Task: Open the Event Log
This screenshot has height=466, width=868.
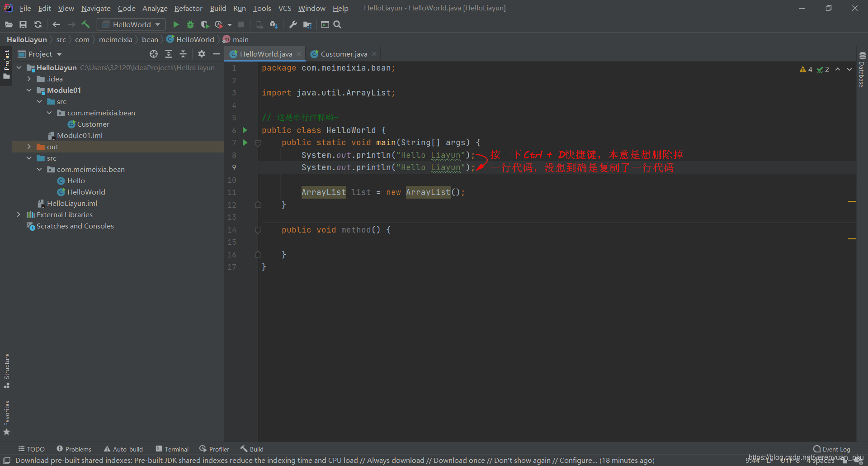Action: [x=832, y=449]
